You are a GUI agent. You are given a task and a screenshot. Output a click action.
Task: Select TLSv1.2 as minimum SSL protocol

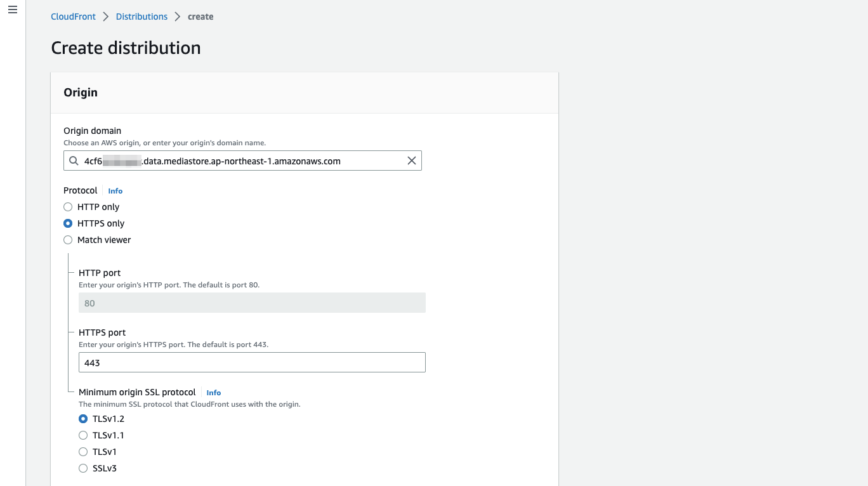tap(83, 419)
